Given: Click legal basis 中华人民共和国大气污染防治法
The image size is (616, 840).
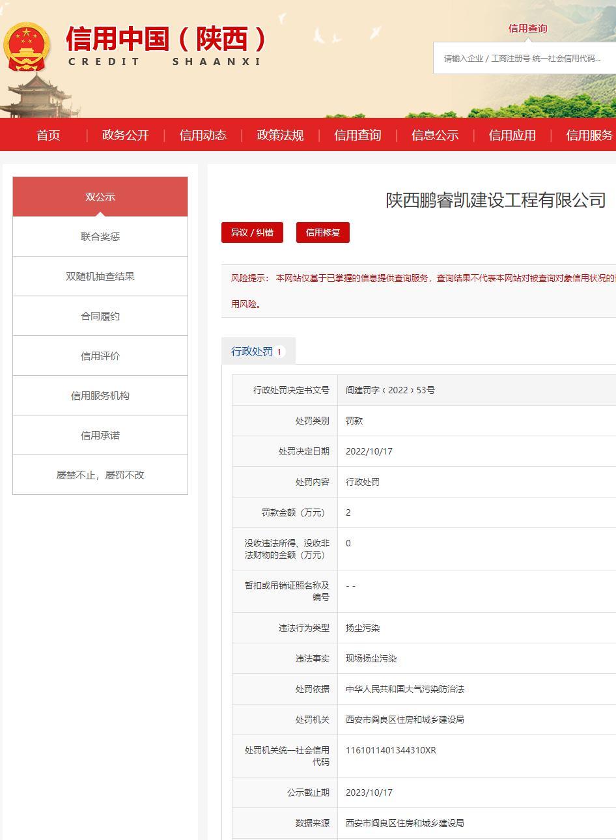Looking at the screenshot, I should [405, 689].
